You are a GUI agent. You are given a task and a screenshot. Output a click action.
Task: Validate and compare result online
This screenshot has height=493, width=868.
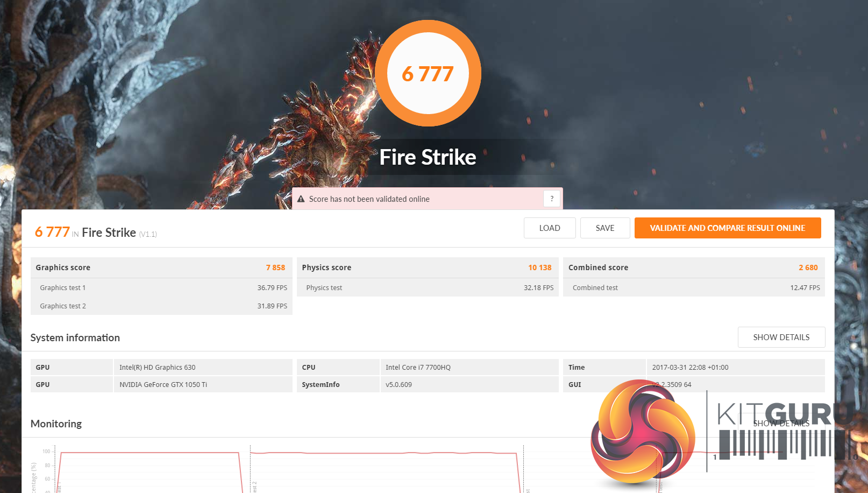tap(728, 228)
